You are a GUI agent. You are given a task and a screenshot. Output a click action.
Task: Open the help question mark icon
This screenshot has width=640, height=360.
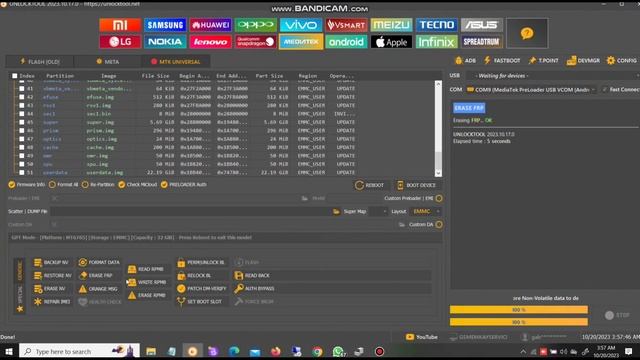click(527, 33)
